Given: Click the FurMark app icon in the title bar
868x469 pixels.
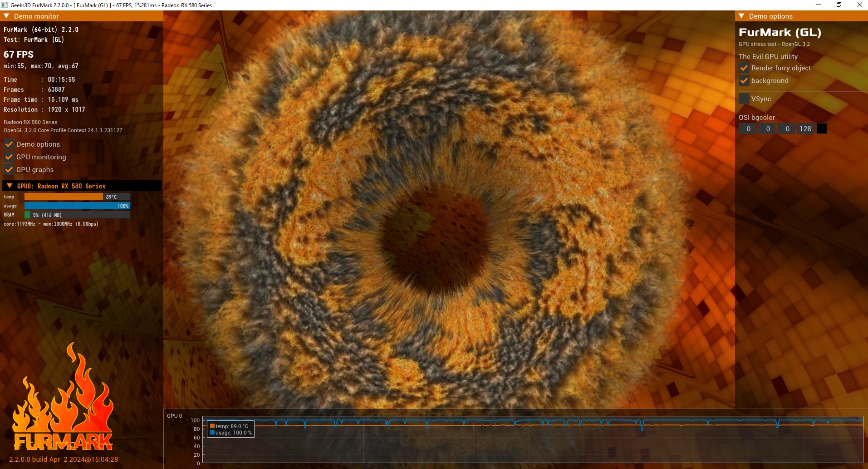Looking at the screenshot, I should tap(5, 5).
